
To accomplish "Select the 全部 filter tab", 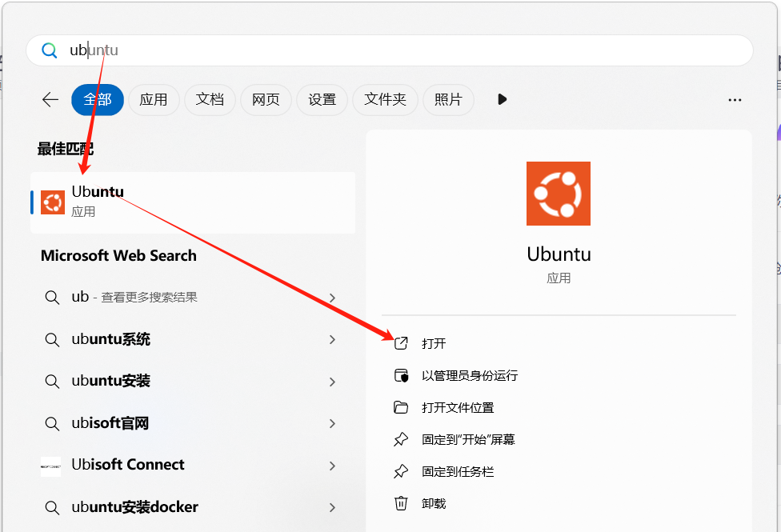I will [x=98, y=100].
